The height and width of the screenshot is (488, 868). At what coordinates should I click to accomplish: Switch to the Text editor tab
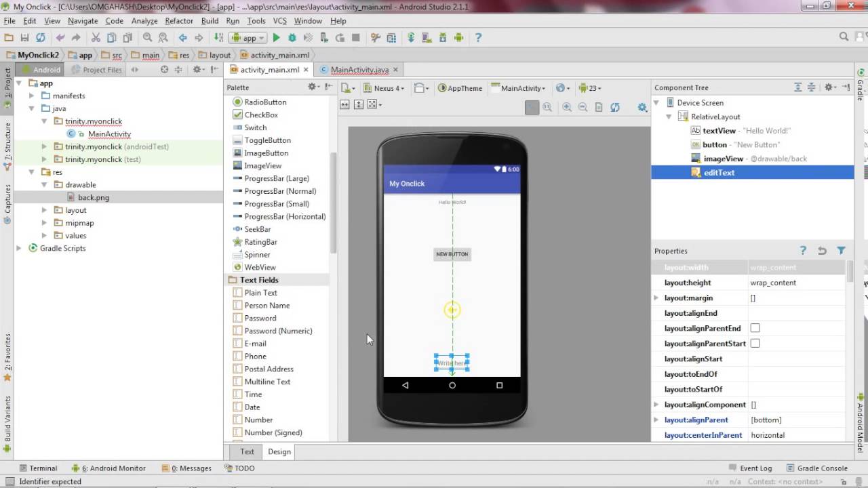point(247,451)
